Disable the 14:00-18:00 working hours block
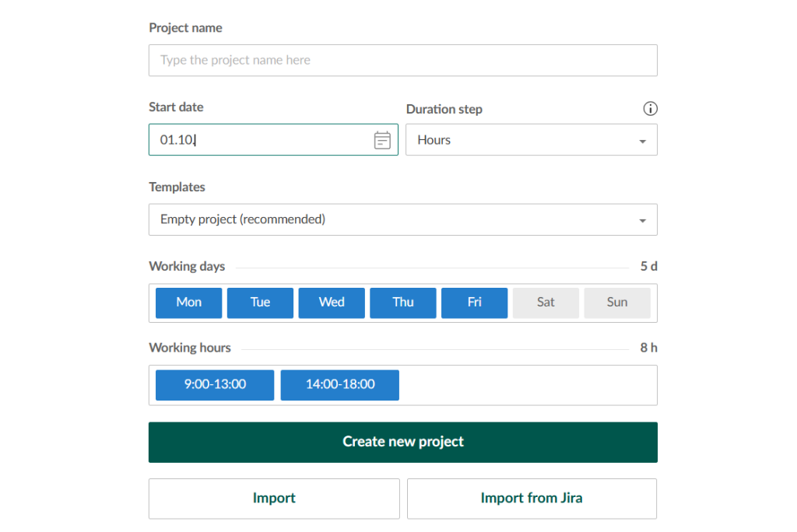 [x=339, y=384]
